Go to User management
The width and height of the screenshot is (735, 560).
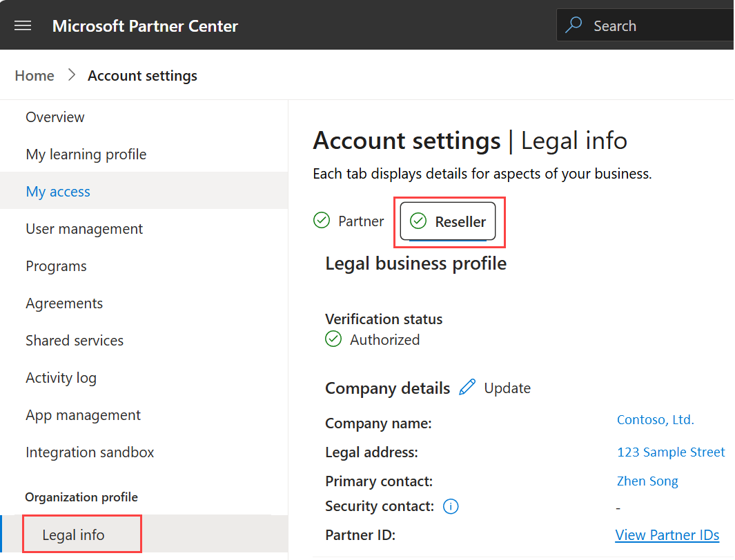coord(84,229)
